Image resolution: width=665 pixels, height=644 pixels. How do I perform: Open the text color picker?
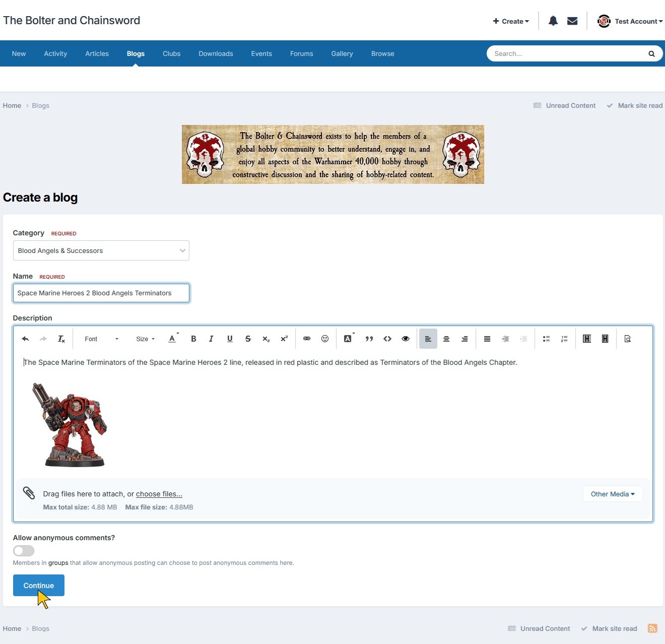173,339
